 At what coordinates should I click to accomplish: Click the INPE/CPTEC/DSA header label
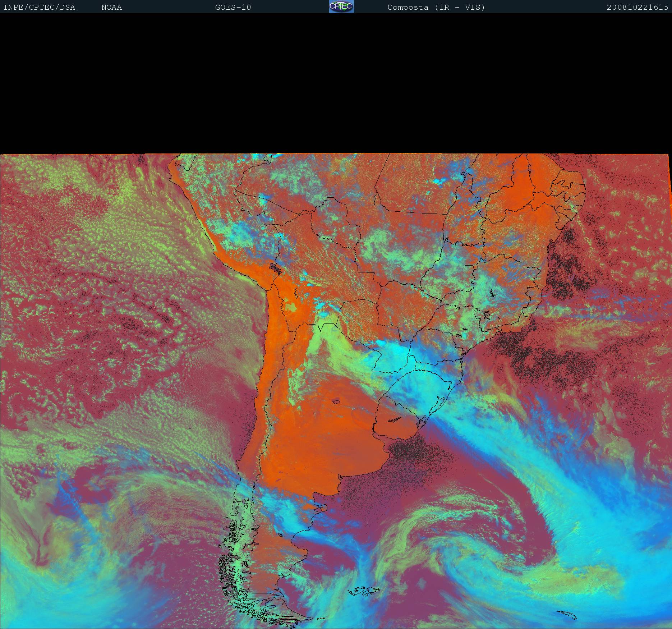(x=39, y=8)
